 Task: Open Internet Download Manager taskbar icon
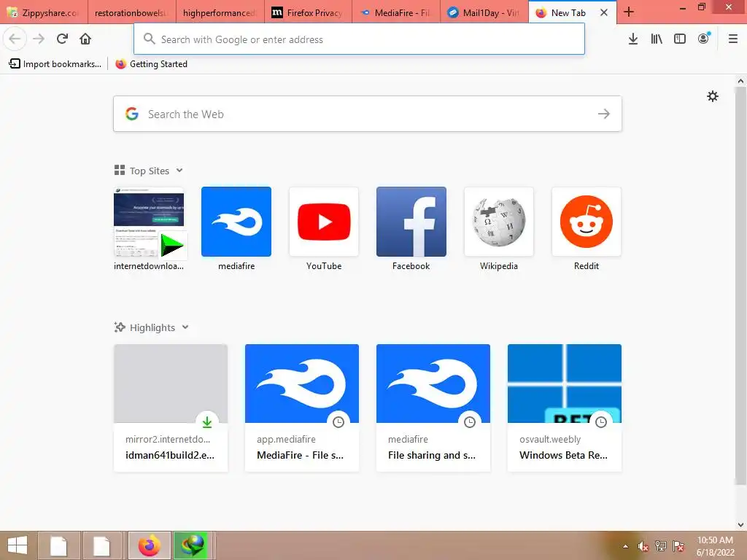(191, 545)
